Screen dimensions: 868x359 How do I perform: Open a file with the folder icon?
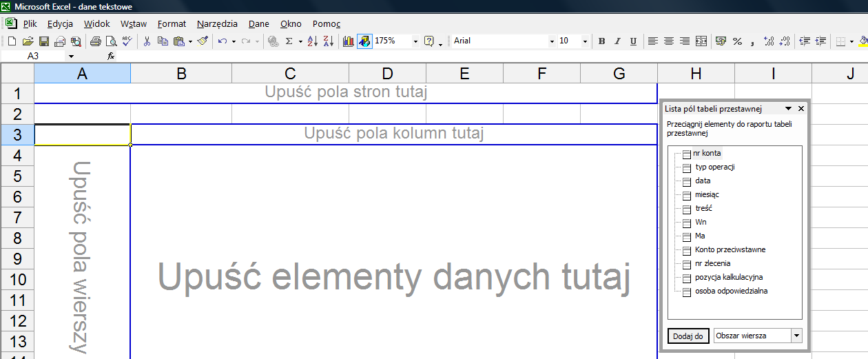point(28,41)
